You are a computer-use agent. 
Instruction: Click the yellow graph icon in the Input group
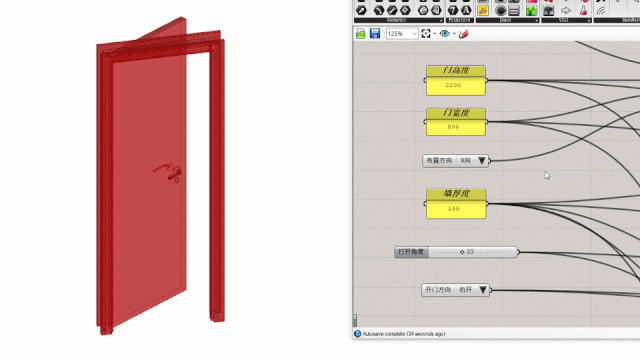pyautogui.click(x=483, y=10)
